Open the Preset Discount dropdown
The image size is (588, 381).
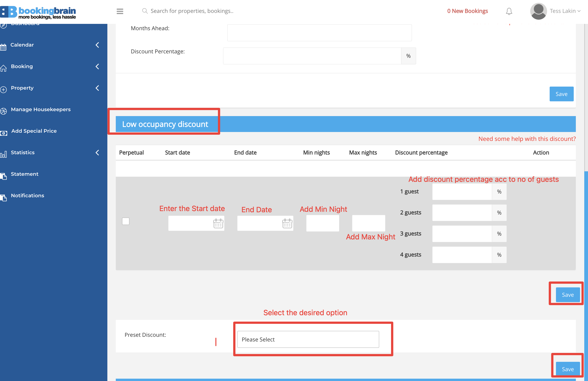pos(308,339)
